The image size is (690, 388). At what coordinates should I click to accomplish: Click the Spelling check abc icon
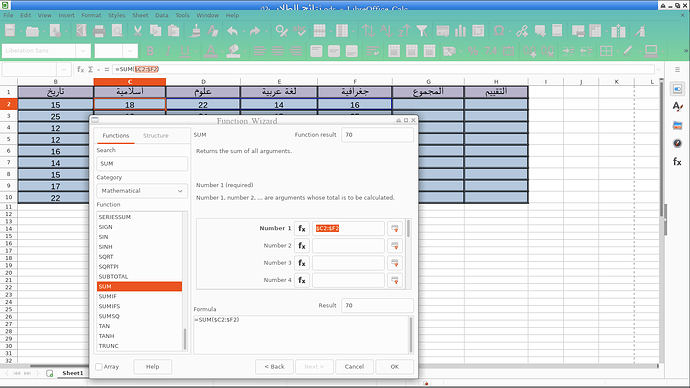[299, 31]
